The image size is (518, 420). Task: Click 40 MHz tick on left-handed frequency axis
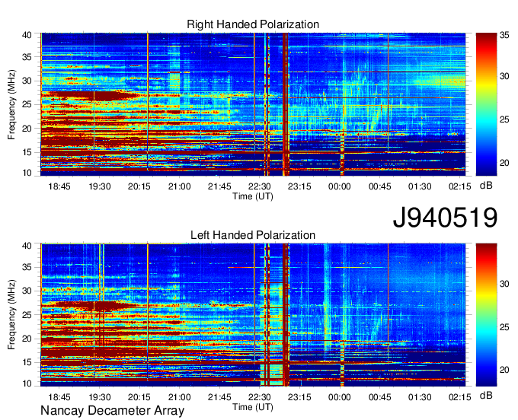[27, 246]
